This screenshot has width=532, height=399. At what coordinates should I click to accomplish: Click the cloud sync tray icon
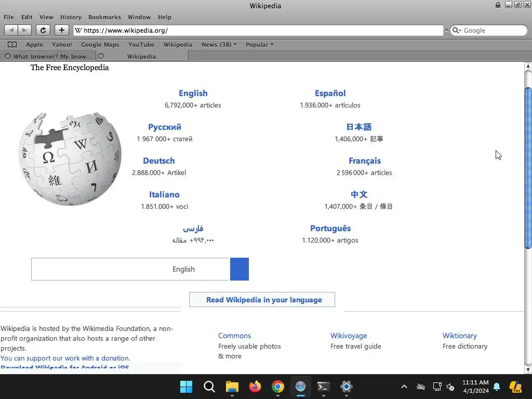point(421,387)
